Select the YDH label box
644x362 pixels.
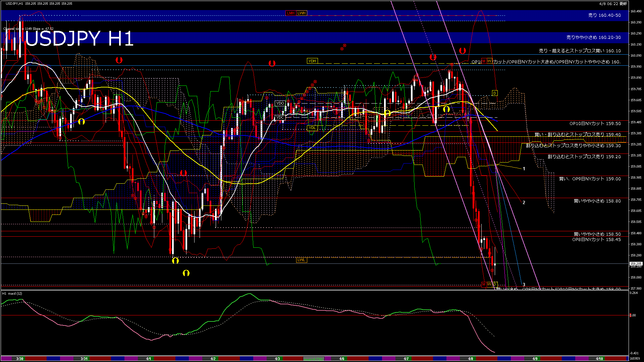point(312,61)
